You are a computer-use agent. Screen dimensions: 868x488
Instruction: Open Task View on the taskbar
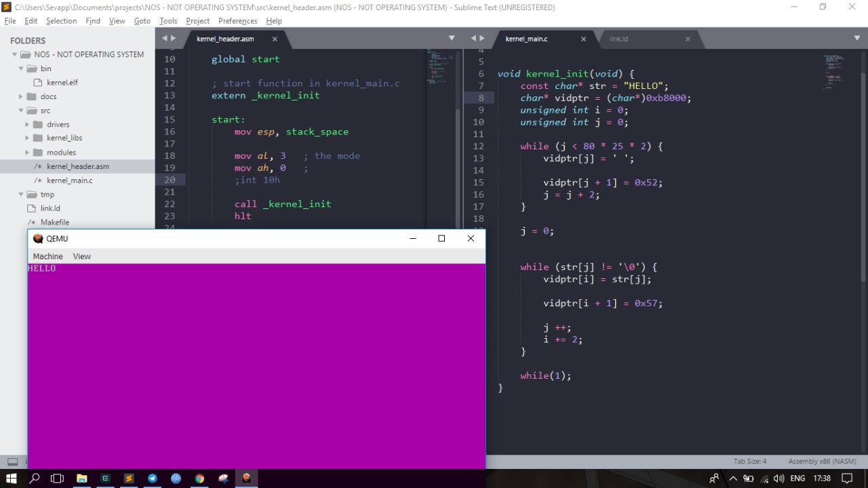[57, 478]
